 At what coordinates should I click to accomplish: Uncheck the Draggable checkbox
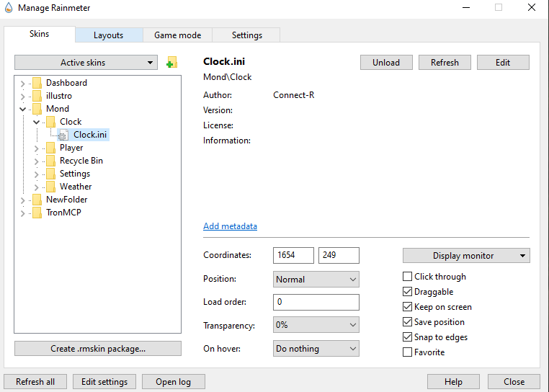click(407, 291)
